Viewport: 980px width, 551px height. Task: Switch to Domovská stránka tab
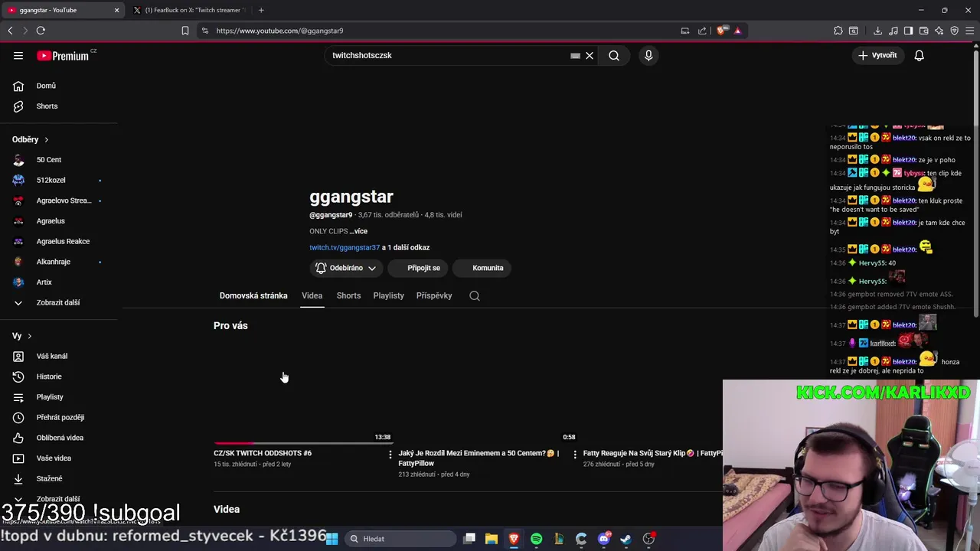(x=253, y=295)
